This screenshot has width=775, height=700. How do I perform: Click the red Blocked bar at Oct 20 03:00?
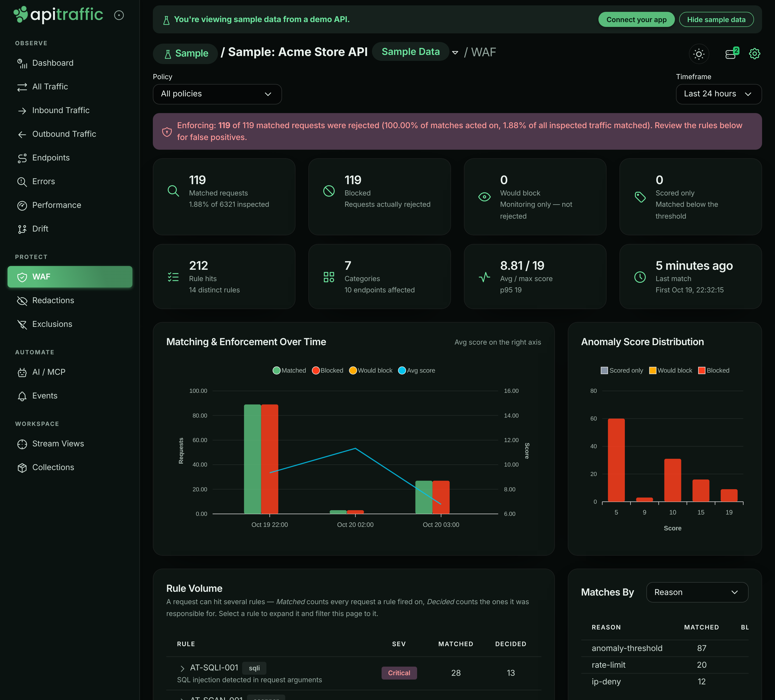click(x=441, y=497)
